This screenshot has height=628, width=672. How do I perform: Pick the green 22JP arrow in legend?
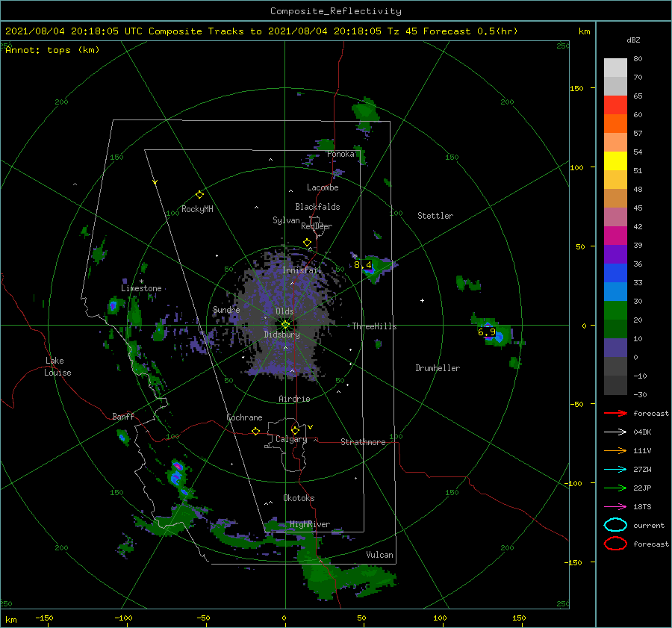pyautogui.click(x=615, y=488)
